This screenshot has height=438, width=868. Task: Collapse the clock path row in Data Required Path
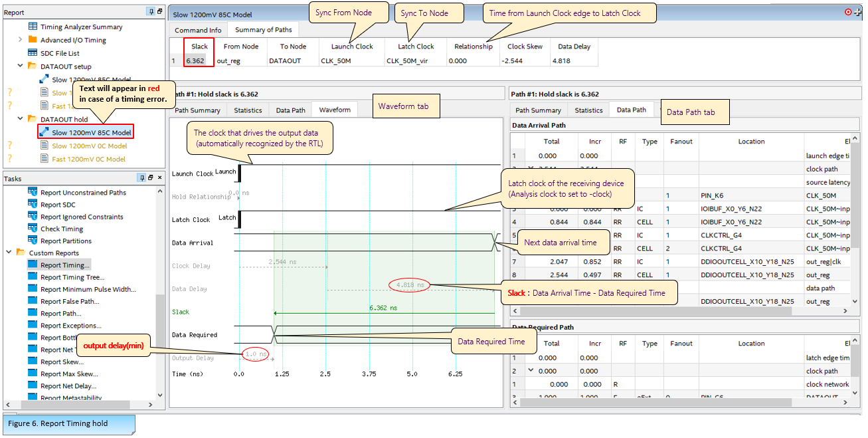[x=531, y=371]
